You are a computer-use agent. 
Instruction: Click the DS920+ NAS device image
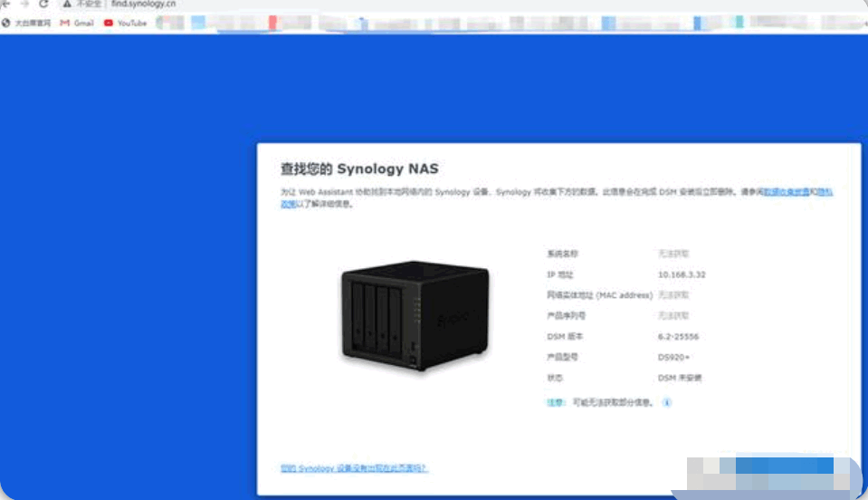coord(415,315)
